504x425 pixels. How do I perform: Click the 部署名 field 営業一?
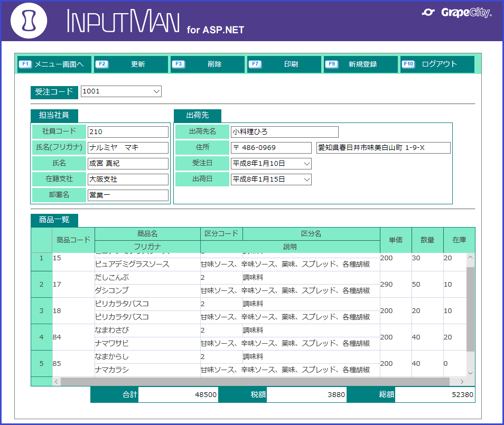click(128, 195)
